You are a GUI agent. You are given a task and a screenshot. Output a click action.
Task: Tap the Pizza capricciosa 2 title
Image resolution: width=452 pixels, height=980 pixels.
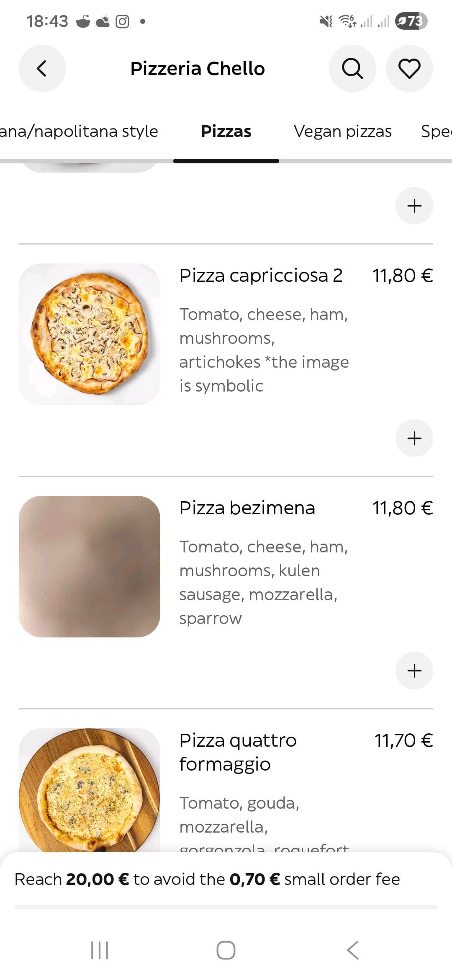point(261,276)
